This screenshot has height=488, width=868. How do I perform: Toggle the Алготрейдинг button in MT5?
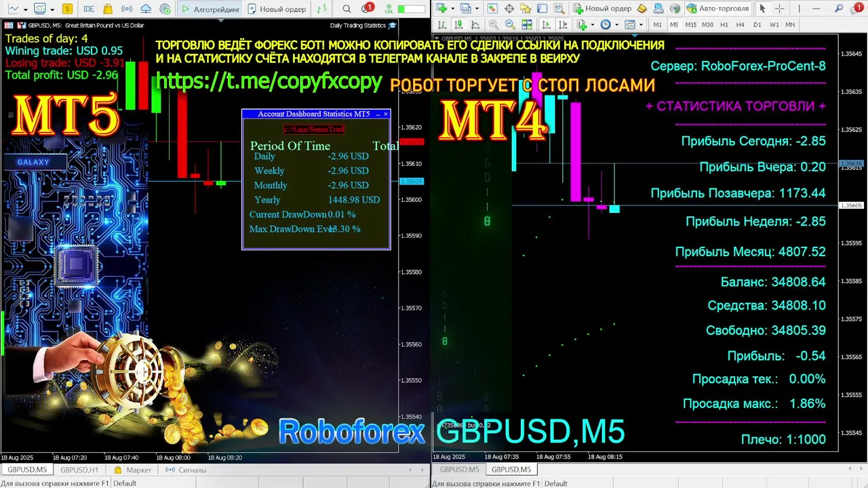[209, 9]
